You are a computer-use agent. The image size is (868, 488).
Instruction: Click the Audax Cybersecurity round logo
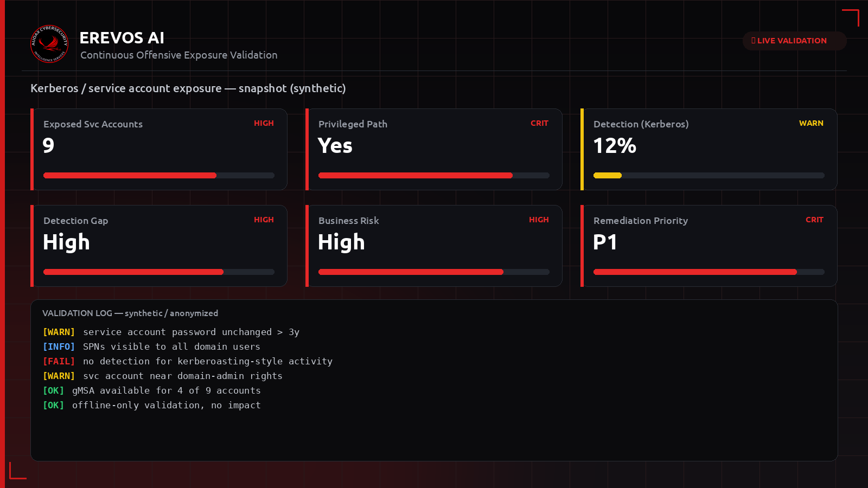coord(49,44)
